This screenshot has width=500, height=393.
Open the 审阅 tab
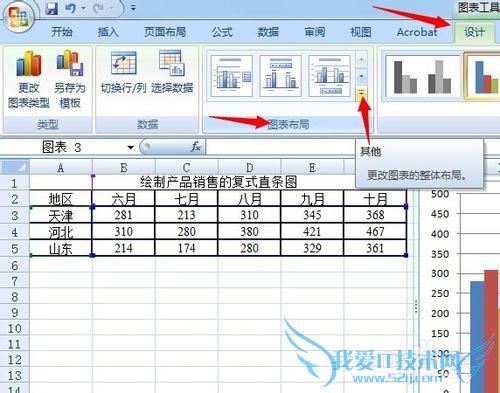(x=315, y=32)
